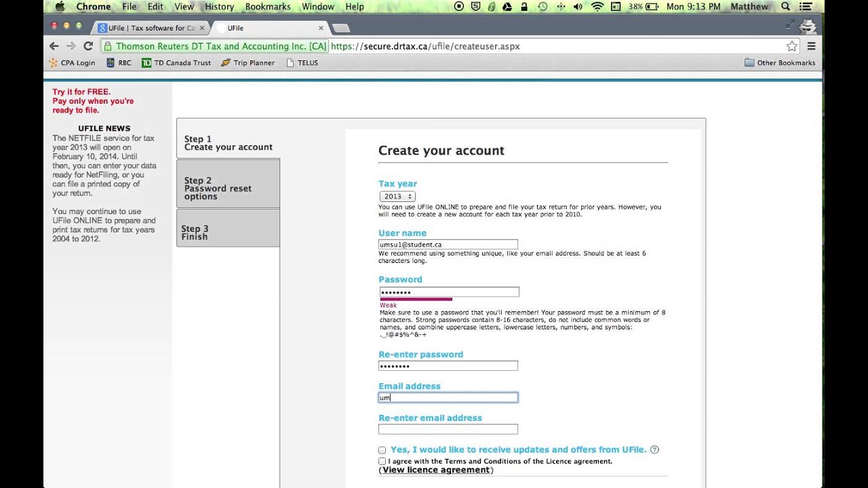
Task: Click the browser forward arrow
Action: click(x=71, y=46)
